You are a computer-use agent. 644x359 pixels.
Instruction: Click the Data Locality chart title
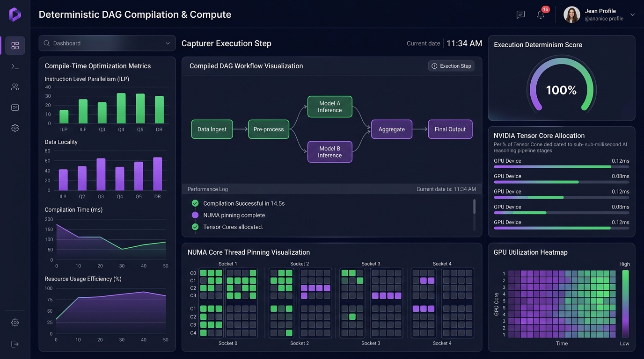point(61,142)
